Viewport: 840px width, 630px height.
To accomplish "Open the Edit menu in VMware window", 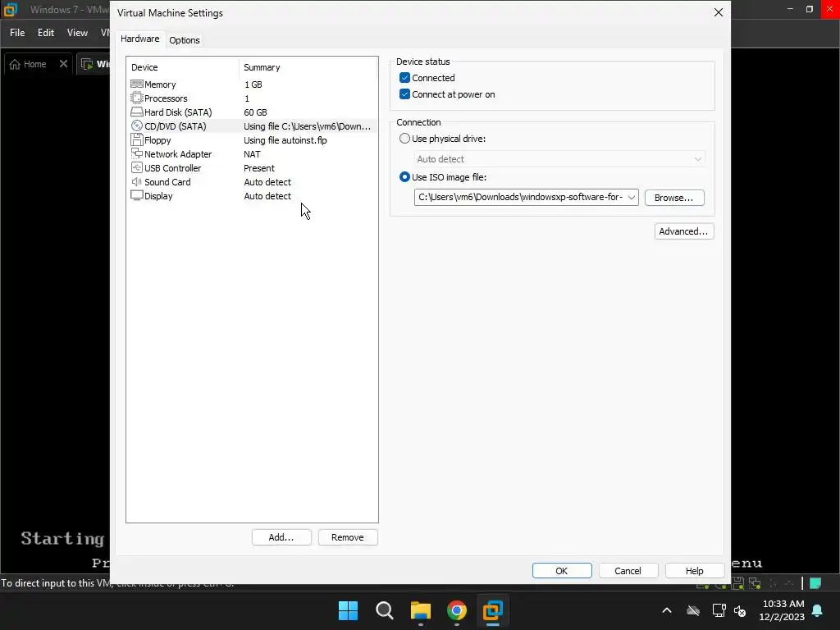I will point(46,33).
